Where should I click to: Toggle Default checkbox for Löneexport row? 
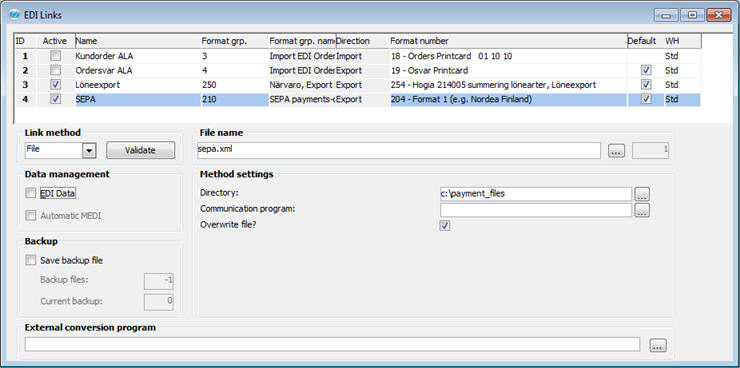click(x=646, y=85)
